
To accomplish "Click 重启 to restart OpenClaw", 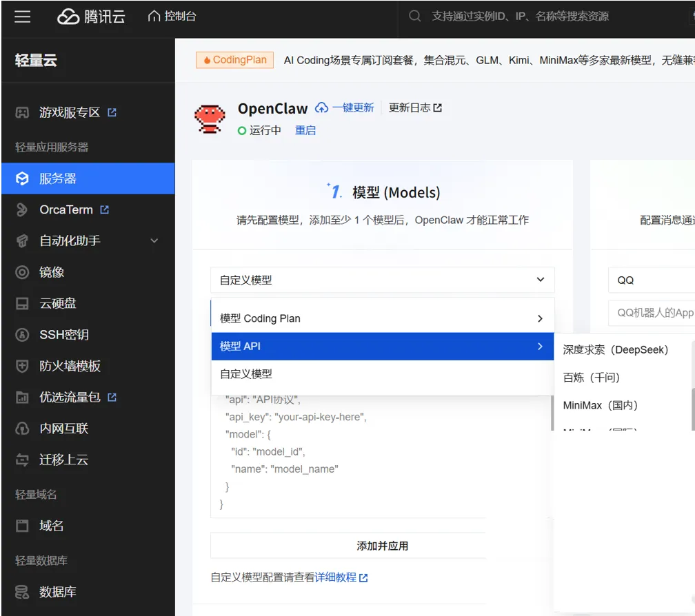I will 305,130.
